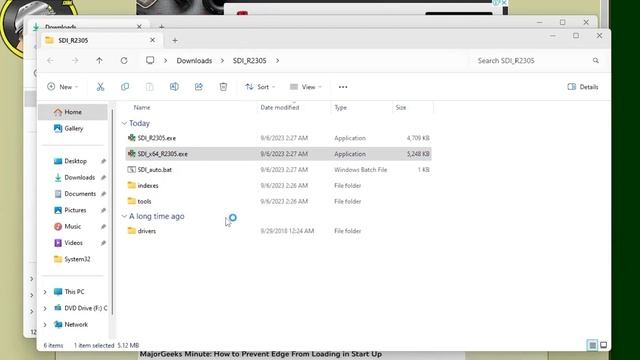Viewport: 640px width, 360px height.
Task: Sort by Date modified column header
Action: coord(280,107)
